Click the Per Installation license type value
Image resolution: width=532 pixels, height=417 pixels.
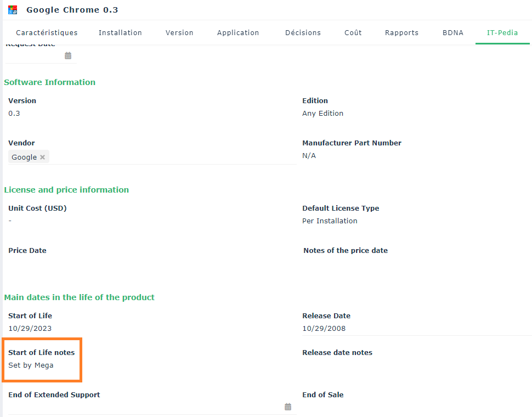[x=330, y=221]
